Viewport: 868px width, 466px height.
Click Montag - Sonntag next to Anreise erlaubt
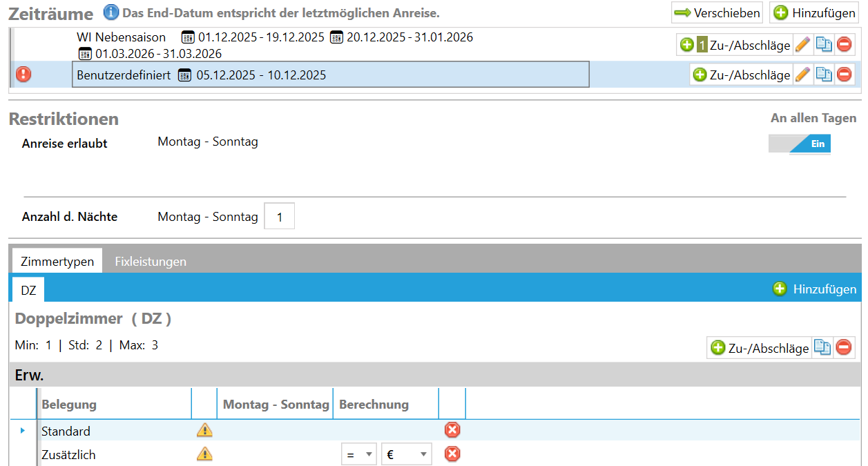pyautogui.click(x=208, y=142)
